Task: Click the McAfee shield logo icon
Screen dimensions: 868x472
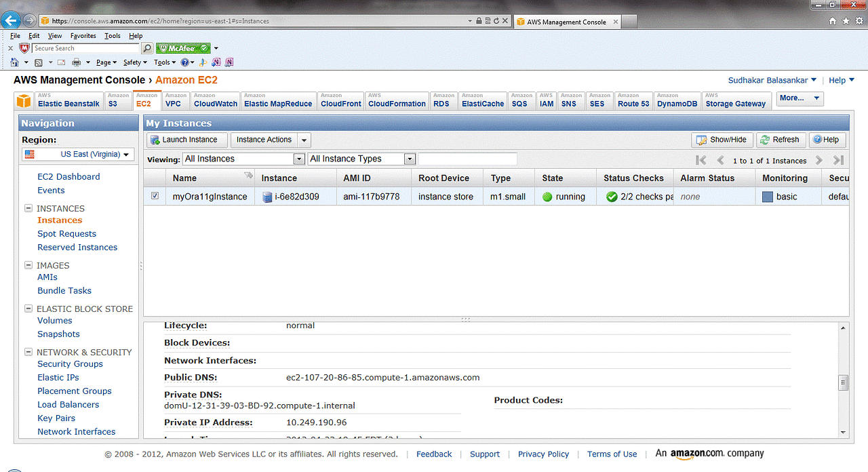Action: click(24, 48)
